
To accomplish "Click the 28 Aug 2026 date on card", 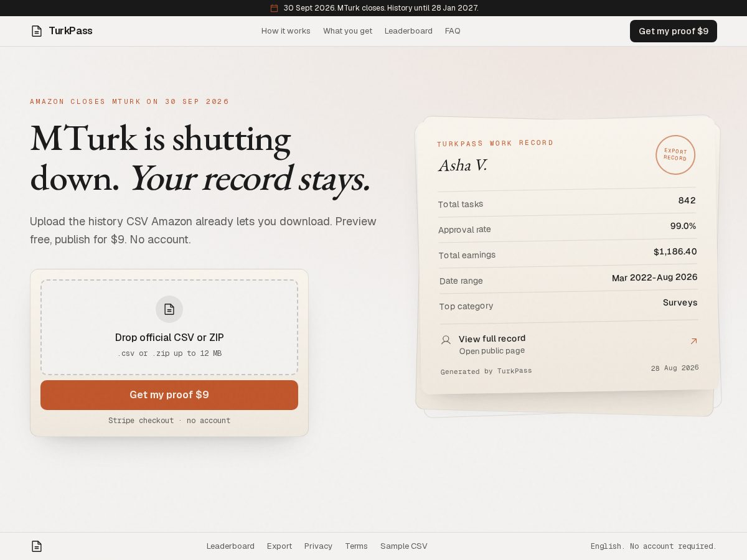I will pyautogui.click(x=675, y=368).
